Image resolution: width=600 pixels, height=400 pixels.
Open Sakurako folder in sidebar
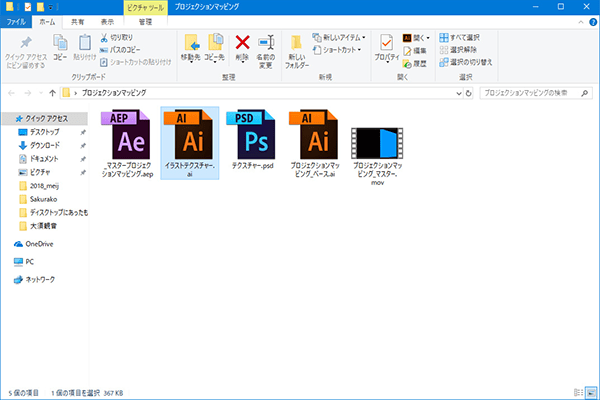tap(43, 199)
